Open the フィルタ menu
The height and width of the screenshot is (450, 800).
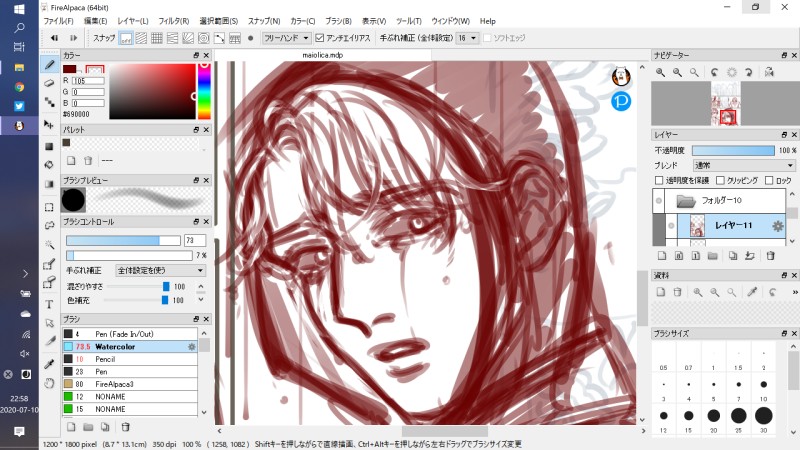173,21
